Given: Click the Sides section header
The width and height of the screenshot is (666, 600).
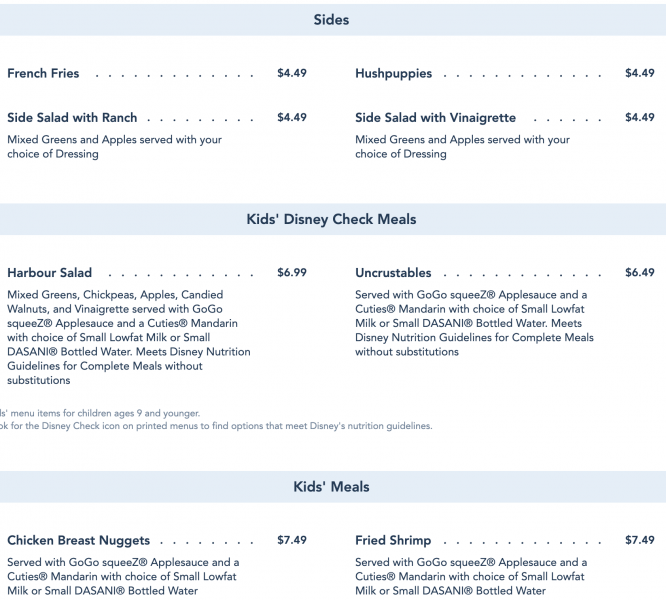Looking at the screenshot, I should tap(332, 20).
